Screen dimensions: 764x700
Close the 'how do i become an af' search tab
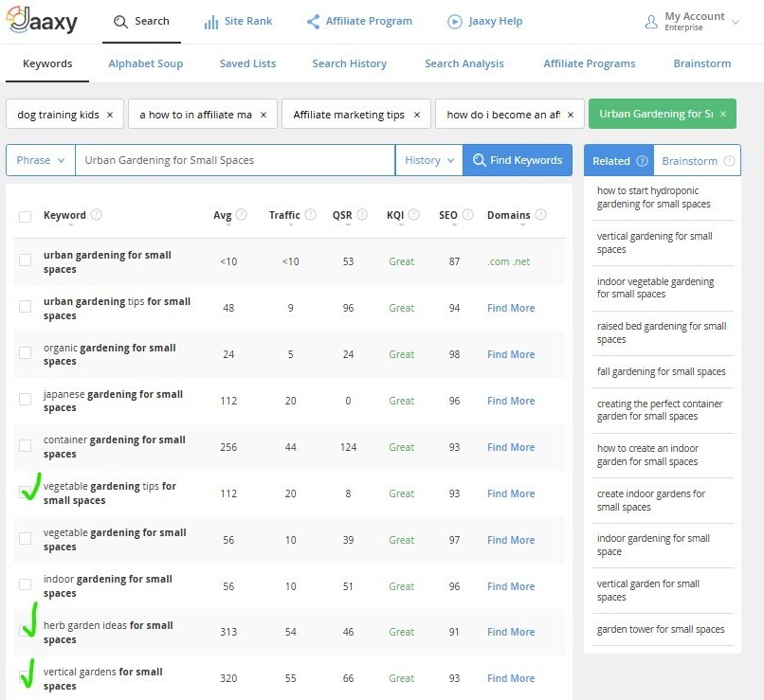pos(571,115)
